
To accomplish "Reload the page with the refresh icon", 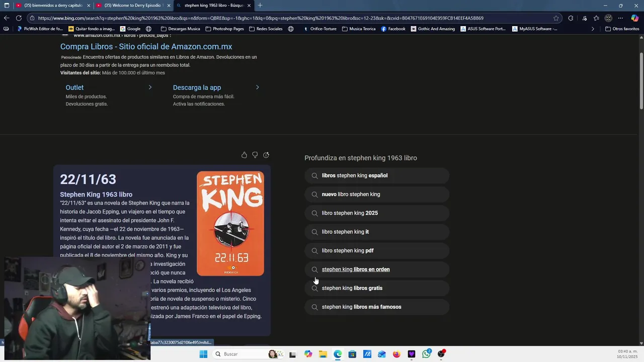I will coord(19,18).
